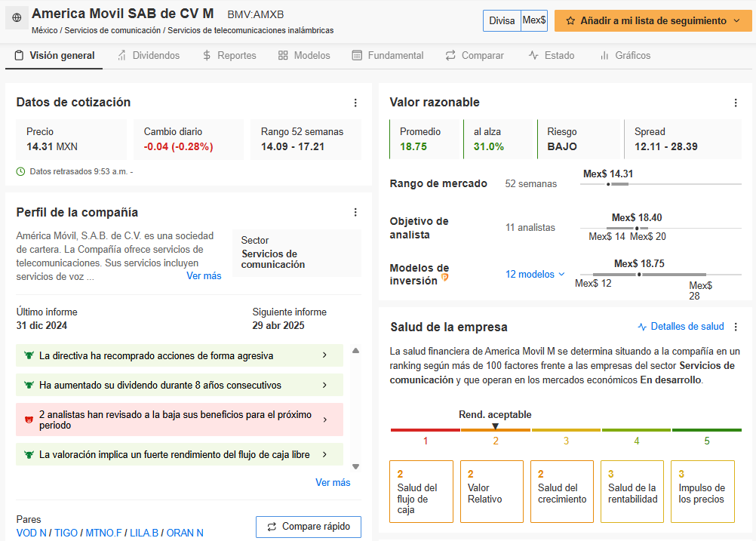
Task: Click the pulse icon beside Detalles de salud
Action: pyautogui.click(x=642, y=327)
